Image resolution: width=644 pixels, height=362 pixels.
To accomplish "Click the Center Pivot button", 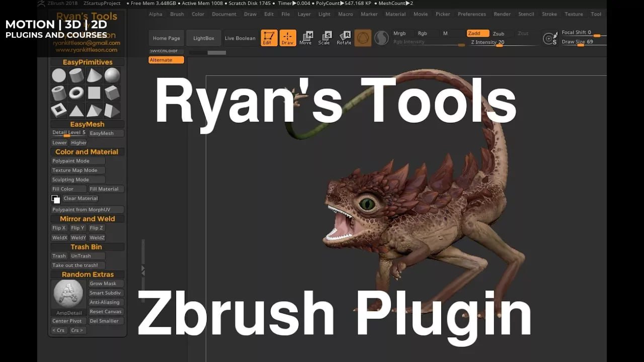I will (69, 321).
